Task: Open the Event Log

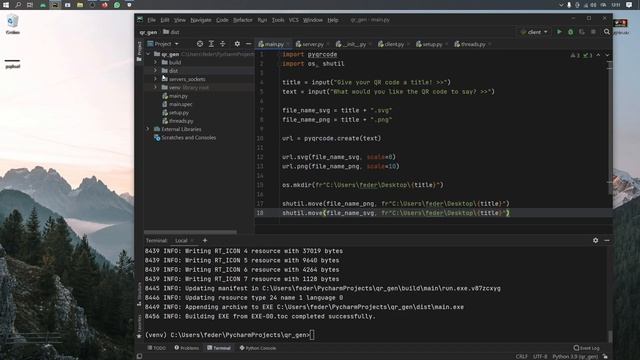Action: pos(587,348)
